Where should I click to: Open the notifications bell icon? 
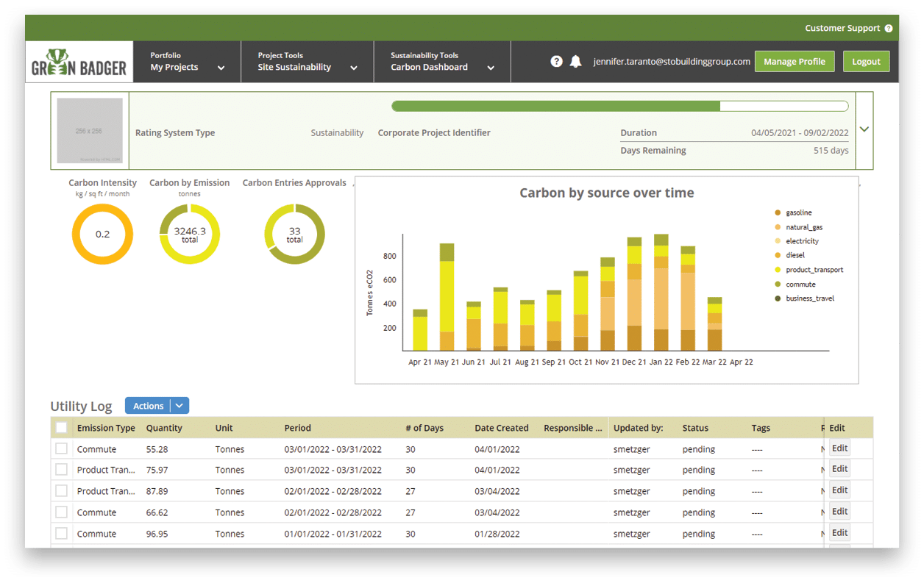coord(576,62)
